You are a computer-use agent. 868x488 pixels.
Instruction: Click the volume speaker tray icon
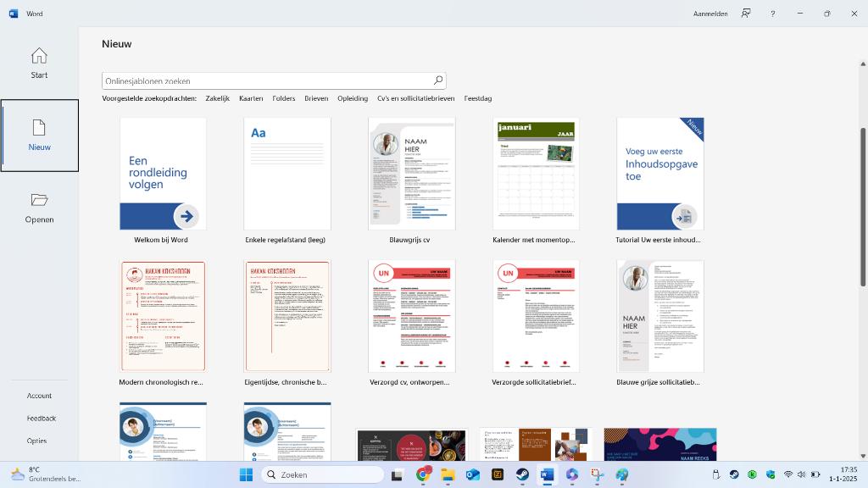coord(802,474)
